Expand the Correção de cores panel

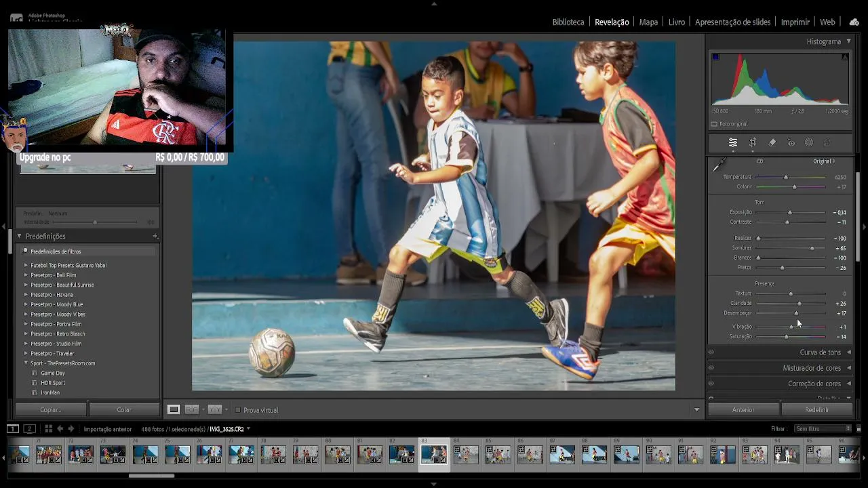[848, 384]
